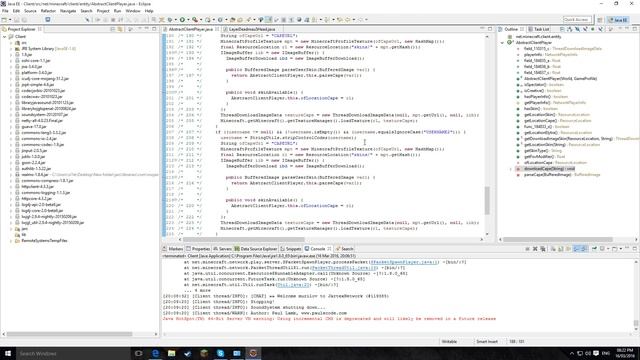The image size is (640, 360).
Task: Maximize the editor area
Action: (490, 29)
